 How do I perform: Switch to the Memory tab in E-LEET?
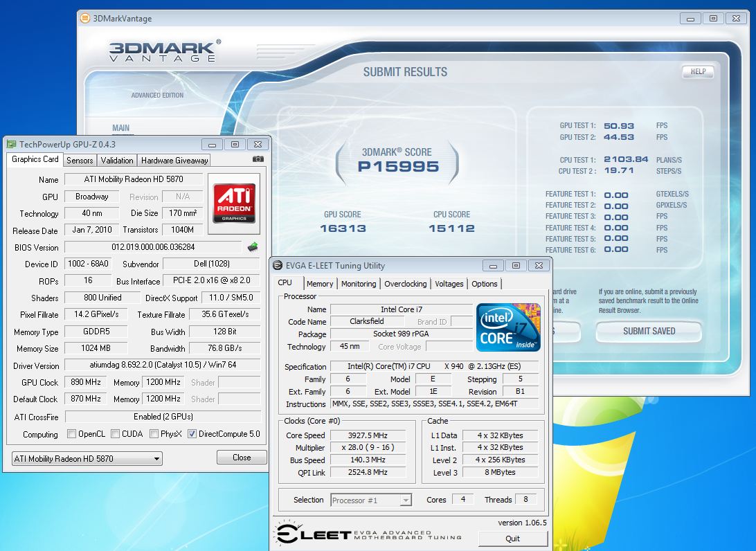(x=320, y=284)
